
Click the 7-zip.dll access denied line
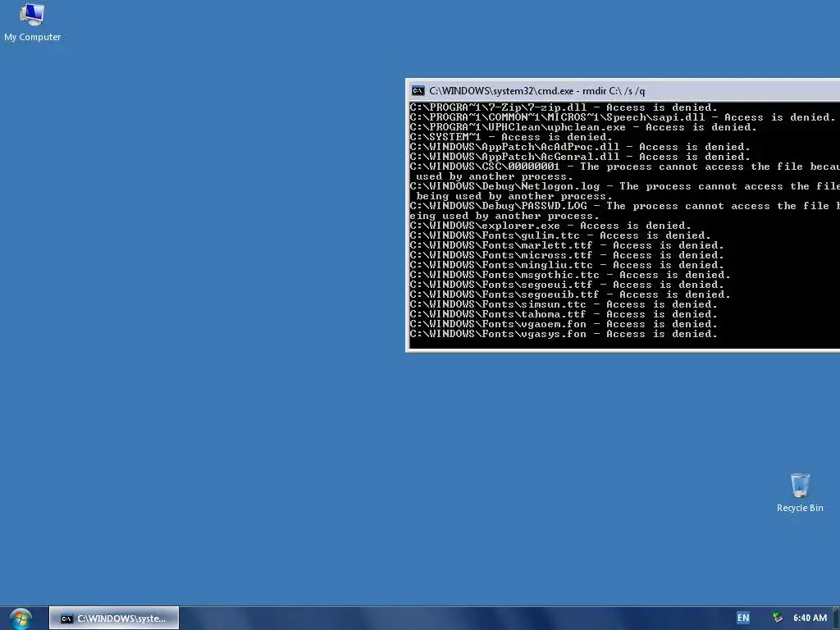point(563,107)
